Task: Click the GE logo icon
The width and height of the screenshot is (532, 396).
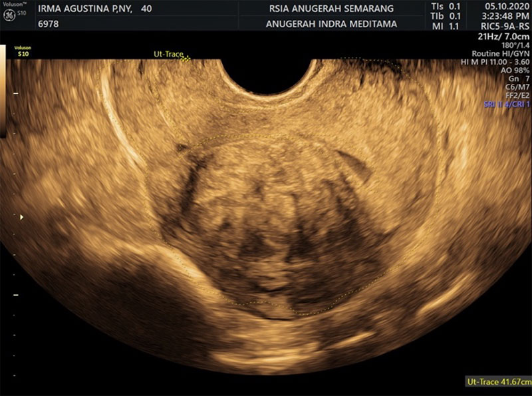Action: [9, 15]
